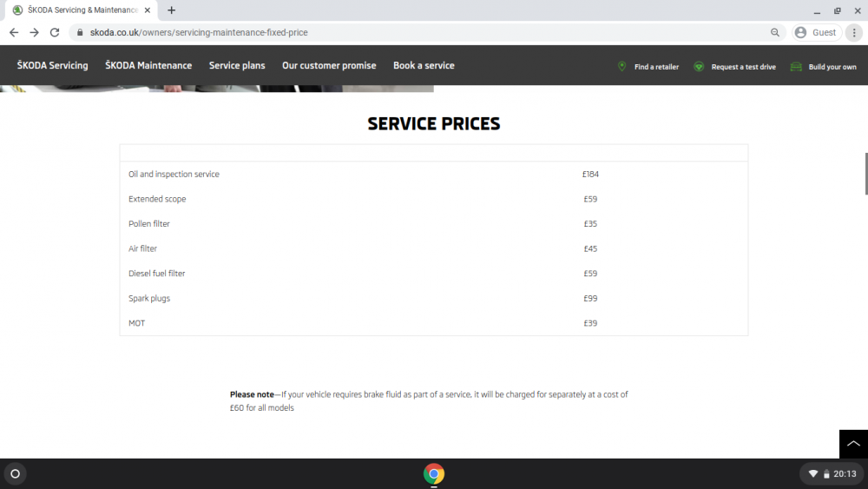This screenshot has width=868, height=489.
Task: Click the Build your own link
Action: coord(832,67)
